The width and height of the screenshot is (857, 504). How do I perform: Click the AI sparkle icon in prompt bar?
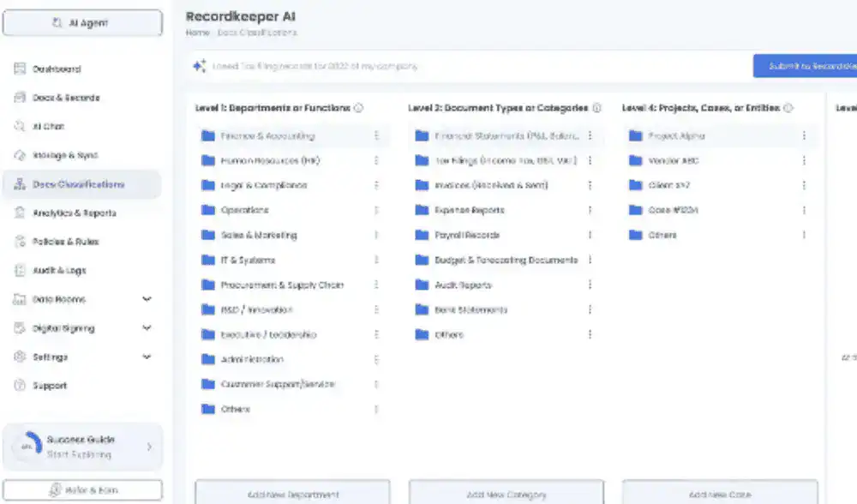pos(199,66)
